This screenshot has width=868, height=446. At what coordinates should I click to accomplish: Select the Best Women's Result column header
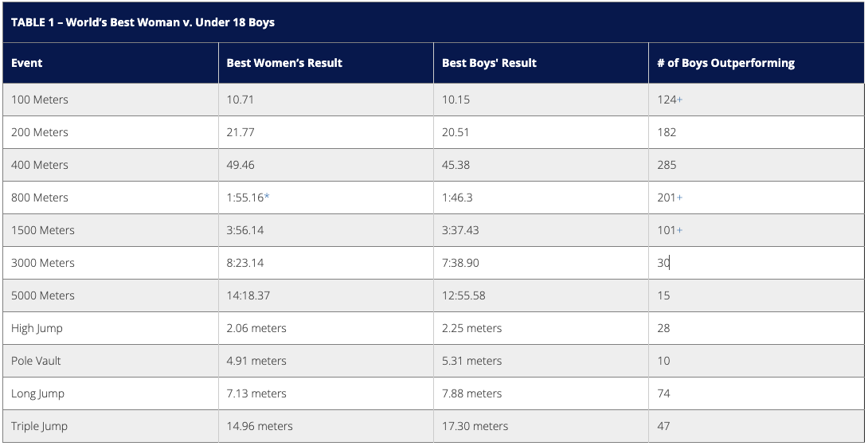(x=284, y=63)
